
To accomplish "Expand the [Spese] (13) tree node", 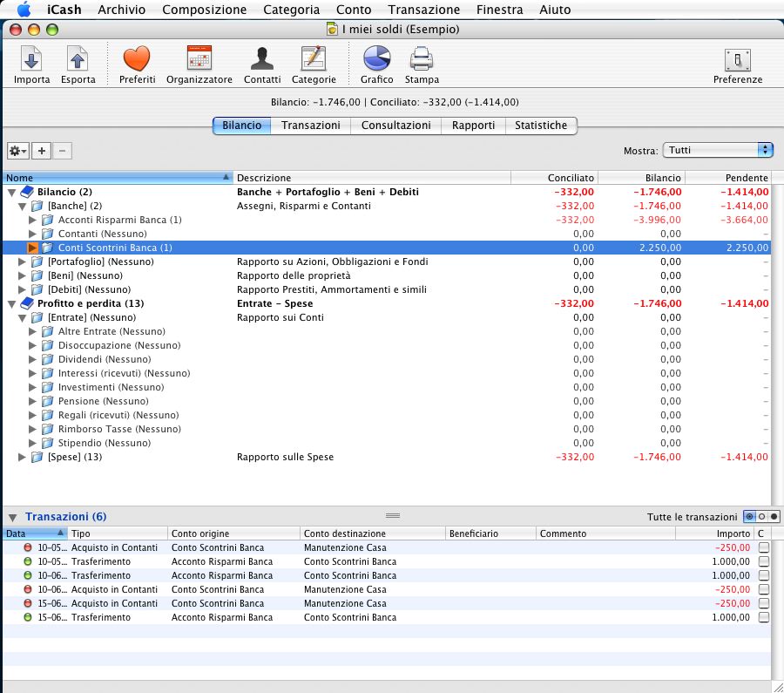I will (x=23, y=457).
